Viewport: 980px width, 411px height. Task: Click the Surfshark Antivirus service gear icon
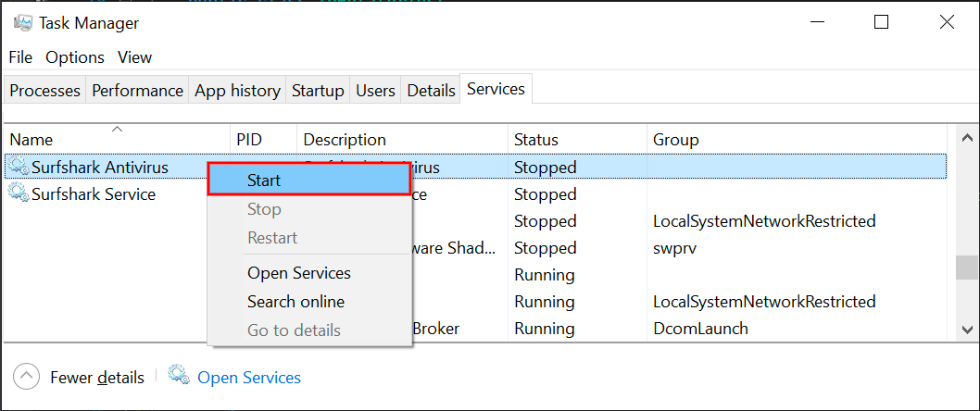(19, 168)
